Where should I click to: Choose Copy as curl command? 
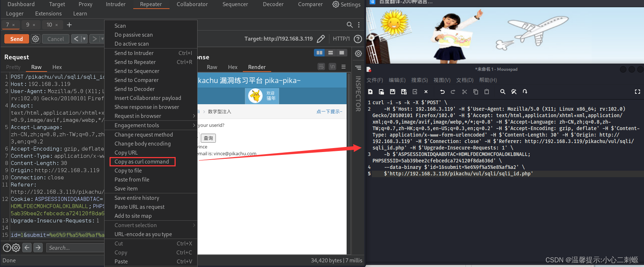143,162
